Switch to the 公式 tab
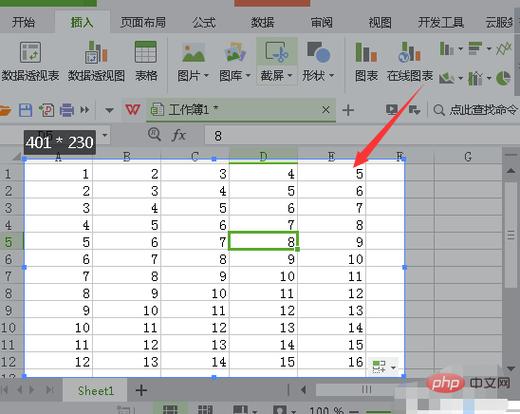 204,23
